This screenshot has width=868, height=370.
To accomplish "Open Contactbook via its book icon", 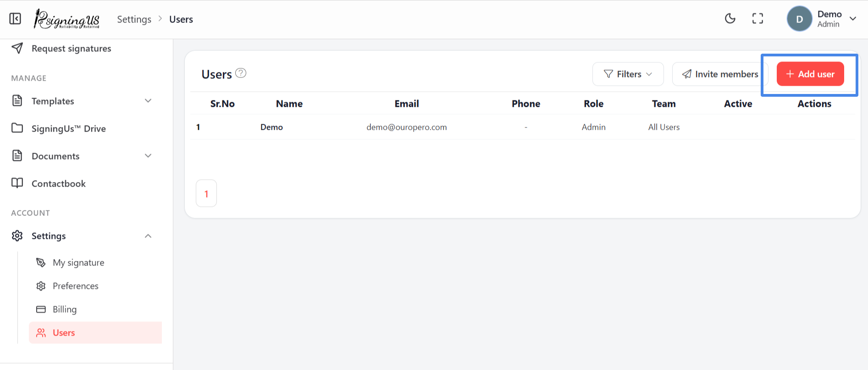I will coord(17,183).
